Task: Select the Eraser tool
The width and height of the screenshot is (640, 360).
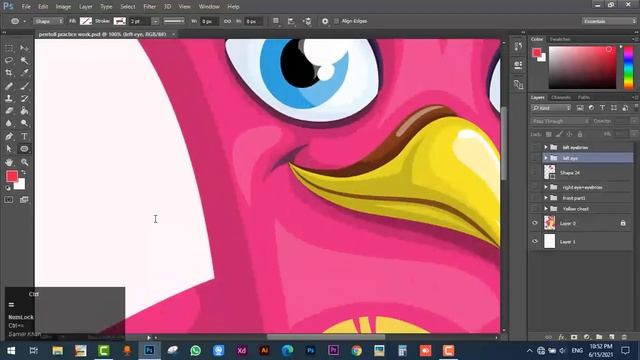Action: [x=9, y=111]
